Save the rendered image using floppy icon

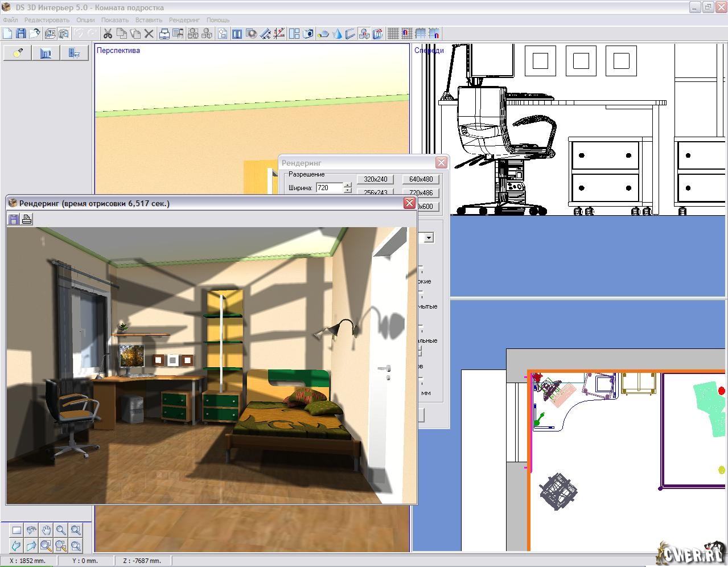14,219
